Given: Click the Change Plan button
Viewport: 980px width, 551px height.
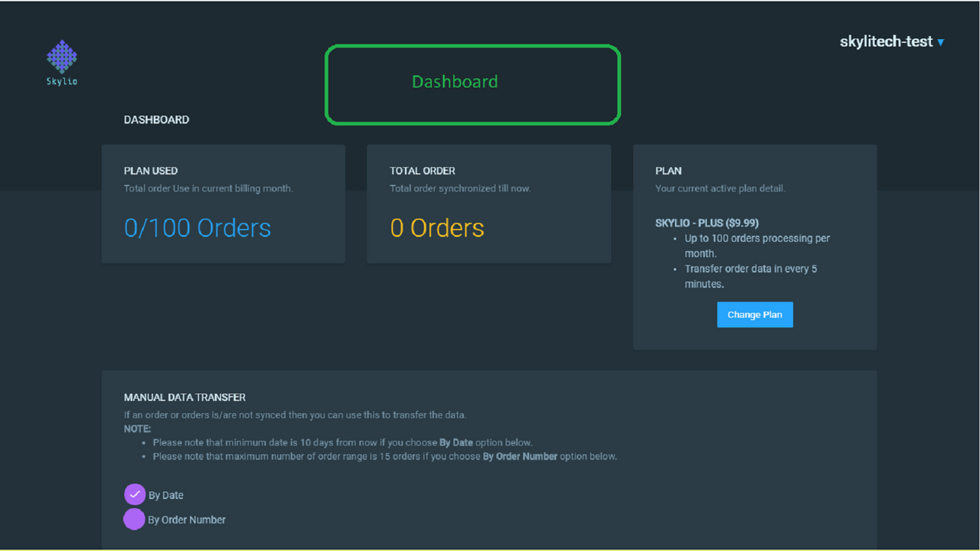Looking at the screenshot, I should 755,315.
